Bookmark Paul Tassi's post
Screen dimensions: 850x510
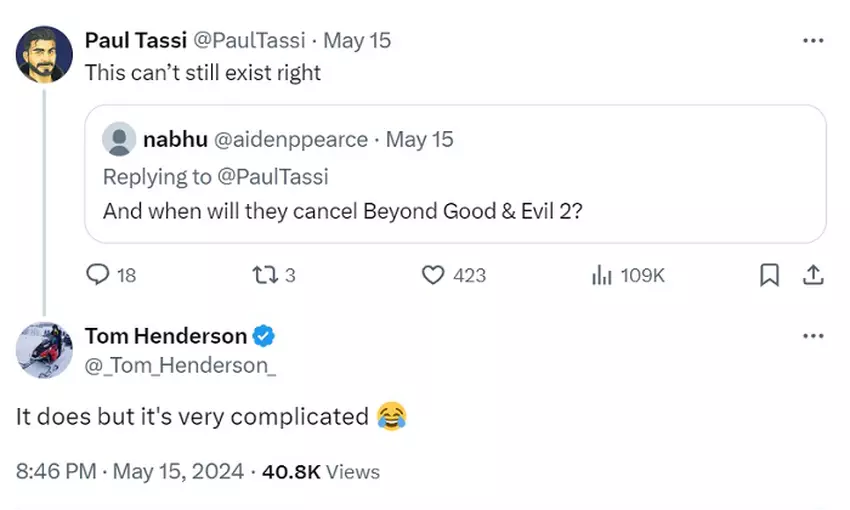[769, 275]
